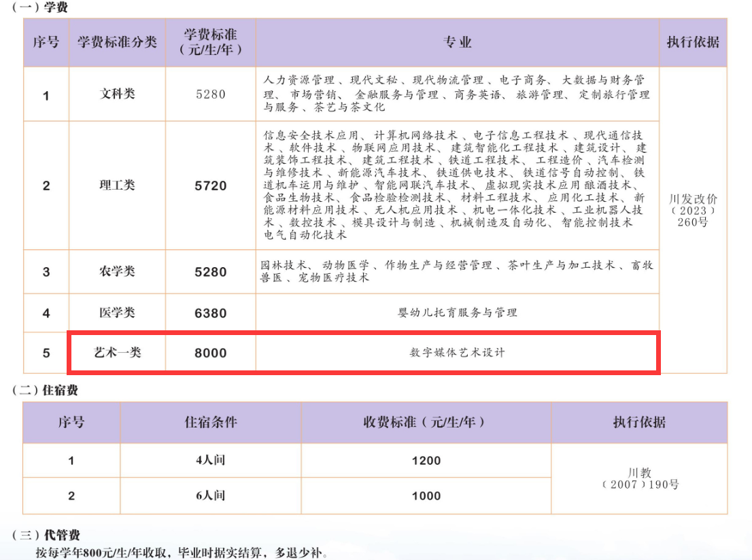
Task: Select the '艺术一类' category cell
Action: click(118, 353)
